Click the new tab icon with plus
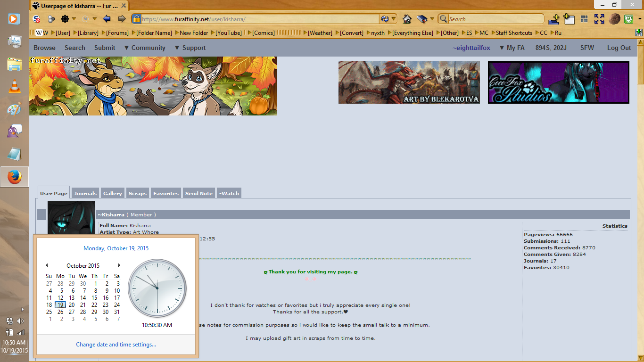This screenshot has height=362, width=644. [554, 19]
